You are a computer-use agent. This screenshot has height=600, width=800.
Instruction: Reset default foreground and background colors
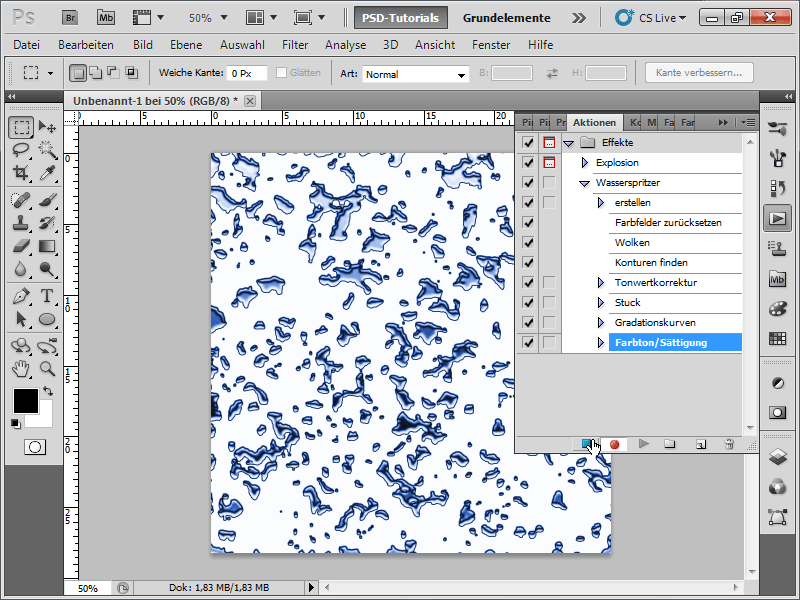coord(16,423)
